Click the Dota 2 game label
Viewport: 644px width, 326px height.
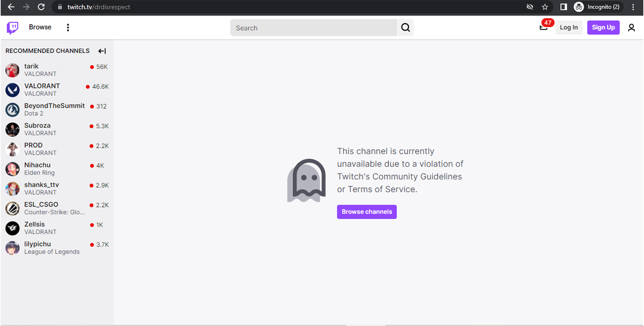point(34,114)
